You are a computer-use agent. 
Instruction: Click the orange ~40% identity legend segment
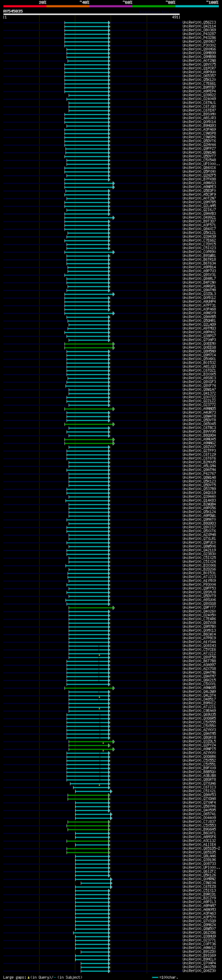click(68, 6)
